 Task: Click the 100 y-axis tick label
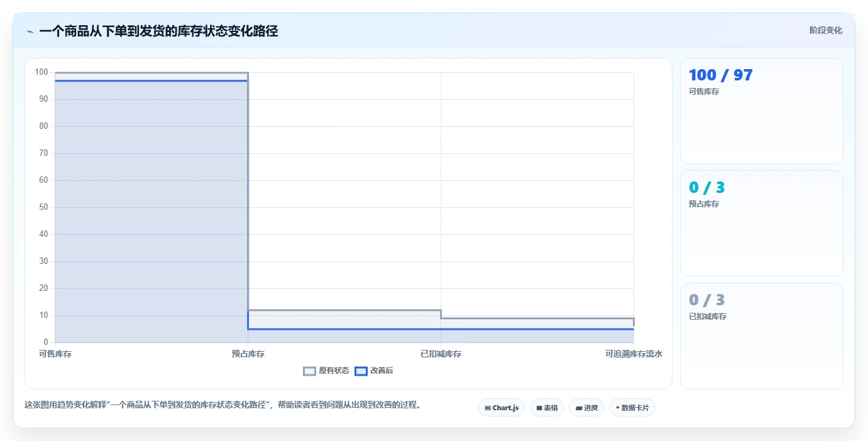[41, 72]
